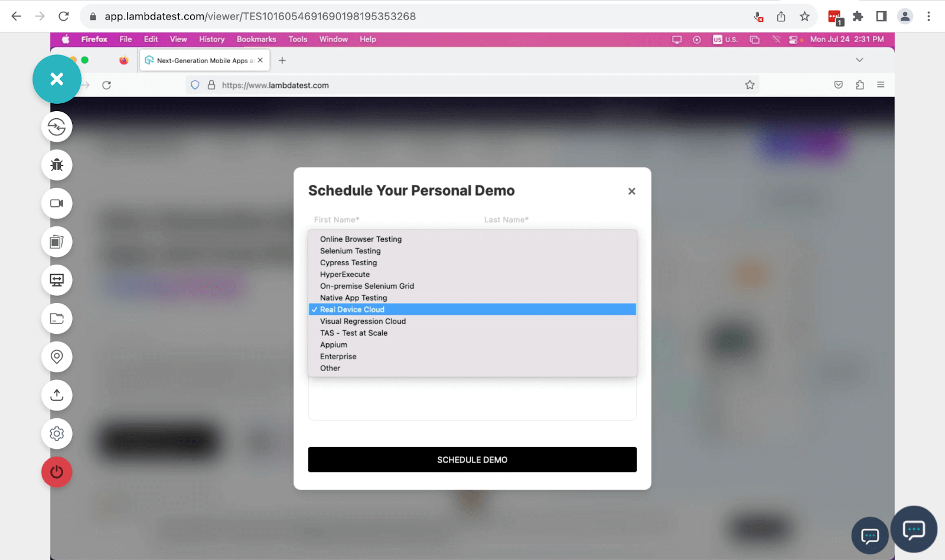The height and width of the screenshot is (560, 945).
Task: Open session settings gear icon
Action: 57,434
